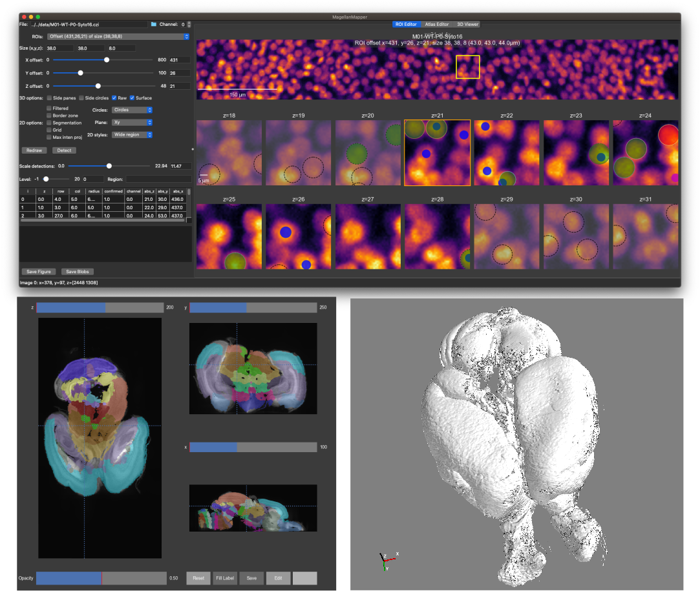This screenshot has height=602, width=700.
Task: Open the blue folder icon to browse files
Action: 154,24
